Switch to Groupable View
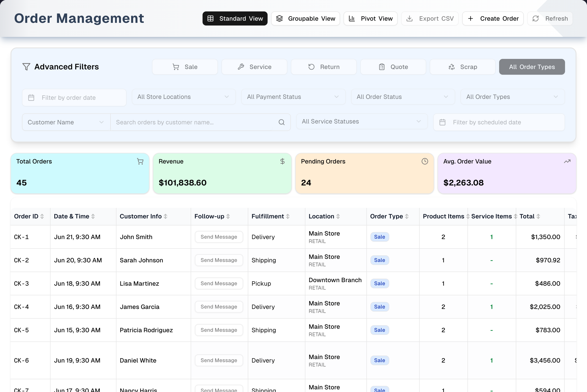This screenshot has height=392, width=587. tap(306, 18)
